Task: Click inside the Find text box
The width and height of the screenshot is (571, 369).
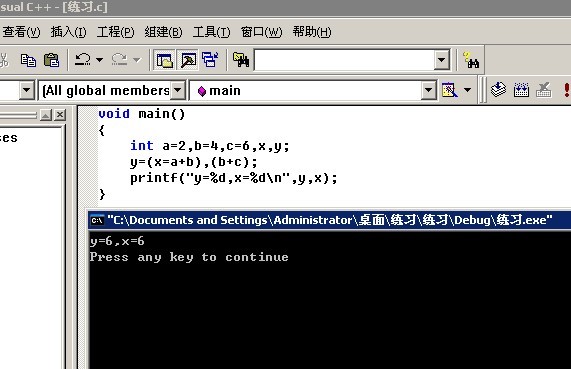Action: click(344, 60)
